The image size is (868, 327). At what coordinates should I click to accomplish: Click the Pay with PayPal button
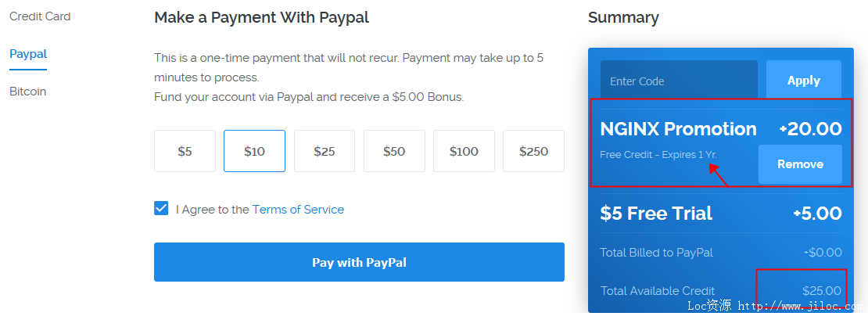pos(359,262)
